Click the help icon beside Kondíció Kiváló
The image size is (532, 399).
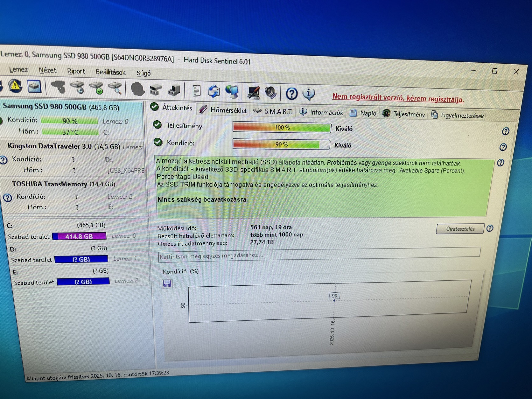pyautogui.click(x=503, y=147)
